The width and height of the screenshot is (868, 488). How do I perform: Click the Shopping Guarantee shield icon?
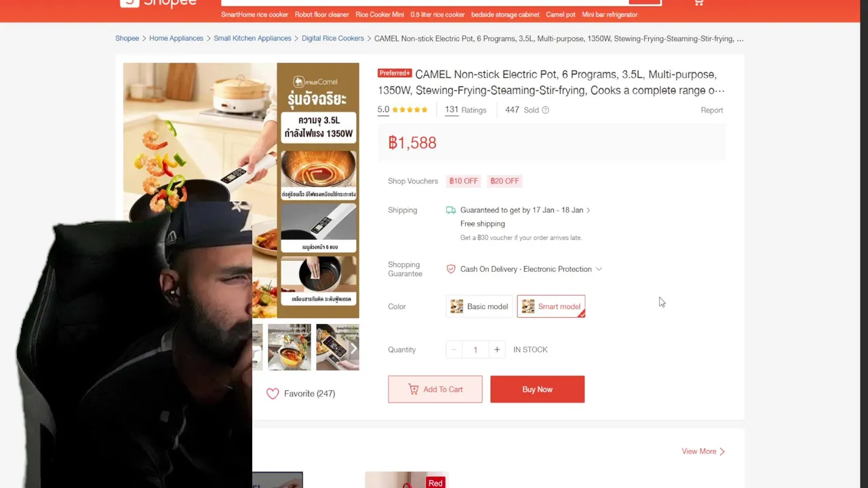[x=451, y=269]
